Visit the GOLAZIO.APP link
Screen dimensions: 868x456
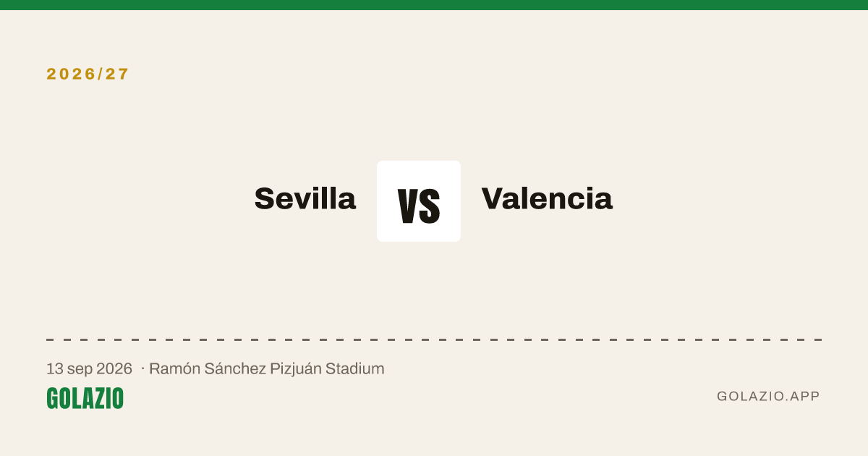click(x=769, y=396)
